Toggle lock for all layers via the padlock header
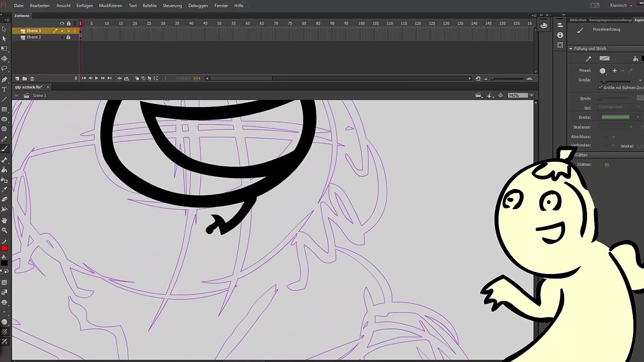Image resolution: width=644 pixels, height=362 pixels. click(68, 24)
